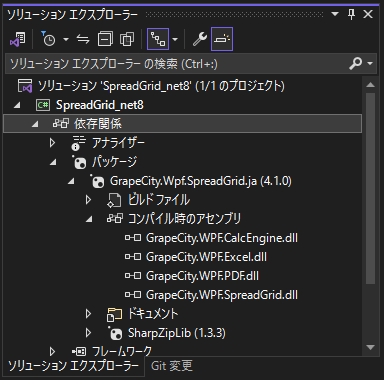
Task: Open dropdown next to tree-structure view button
Action: 175,39
